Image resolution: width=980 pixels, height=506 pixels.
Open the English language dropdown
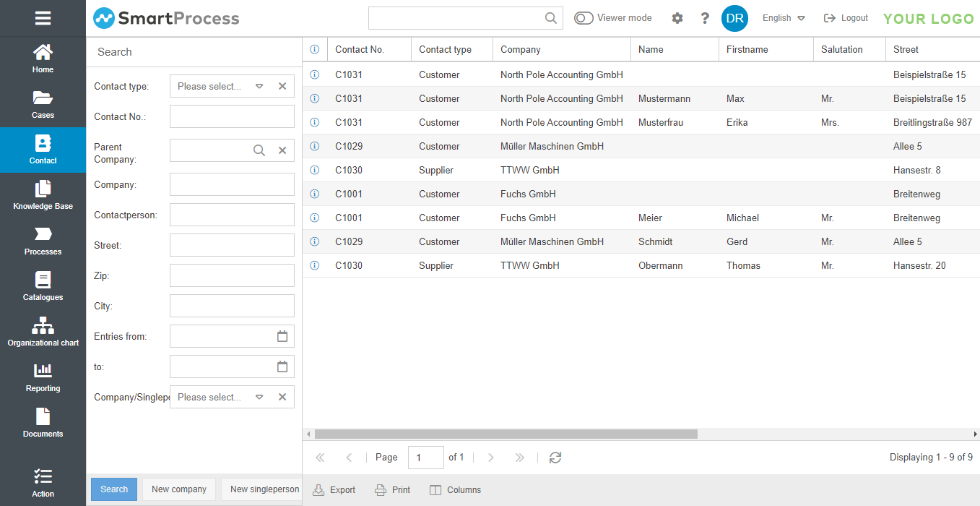tap(784, 18)
